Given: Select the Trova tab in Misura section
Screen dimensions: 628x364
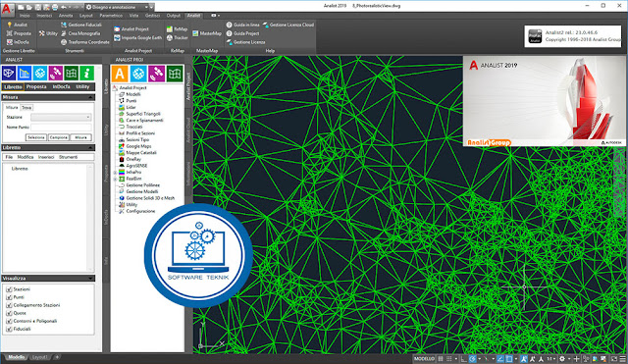Looking at the screenshot, I should 26,108.
